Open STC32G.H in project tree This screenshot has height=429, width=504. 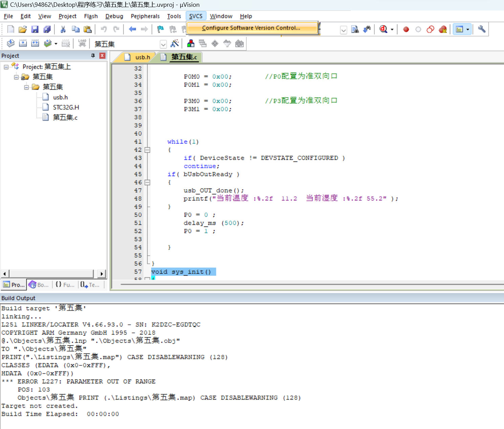tap(66, 107)
